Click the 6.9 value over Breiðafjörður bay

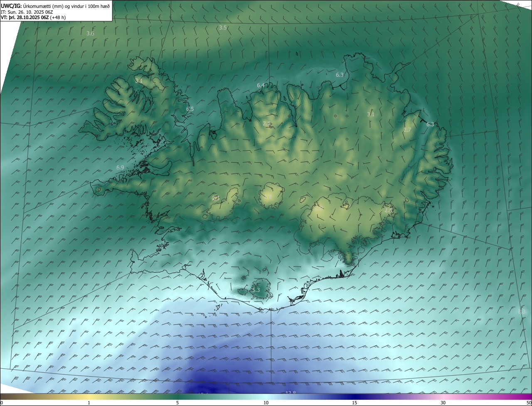(120, 167)
